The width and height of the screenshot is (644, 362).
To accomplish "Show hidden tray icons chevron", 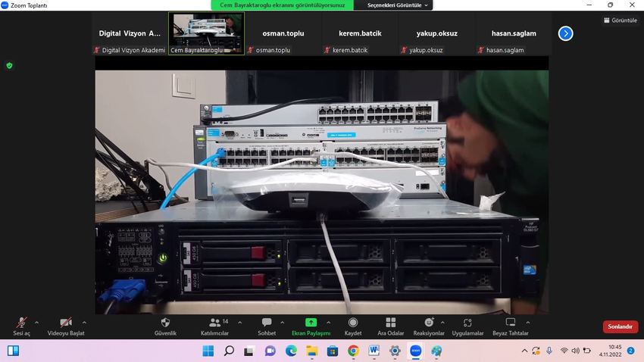I will [x=524, y=351].
